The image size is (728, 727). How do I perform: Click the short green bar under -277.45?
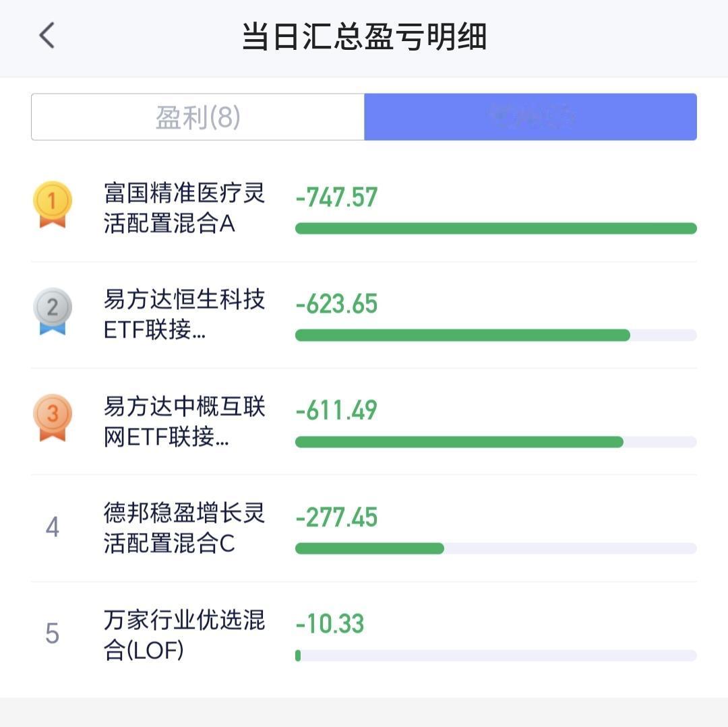(x=369, y=548)
